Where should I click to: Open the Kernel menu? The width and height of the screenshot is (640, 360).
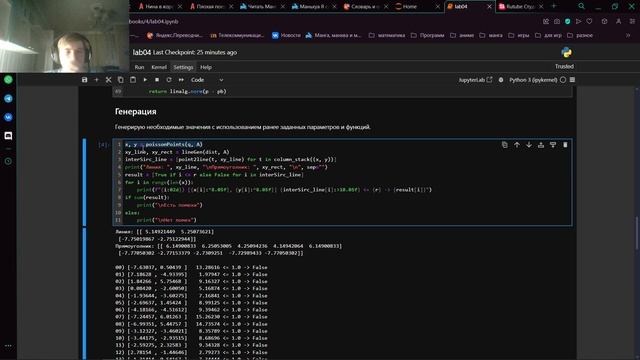(x=159, y=67)
